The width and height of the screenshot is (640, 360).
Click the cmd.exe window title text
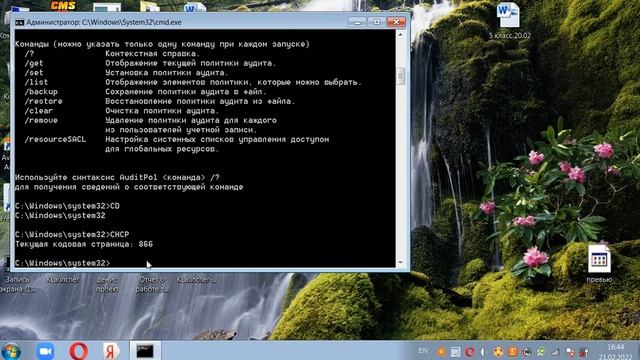point(104,22)
